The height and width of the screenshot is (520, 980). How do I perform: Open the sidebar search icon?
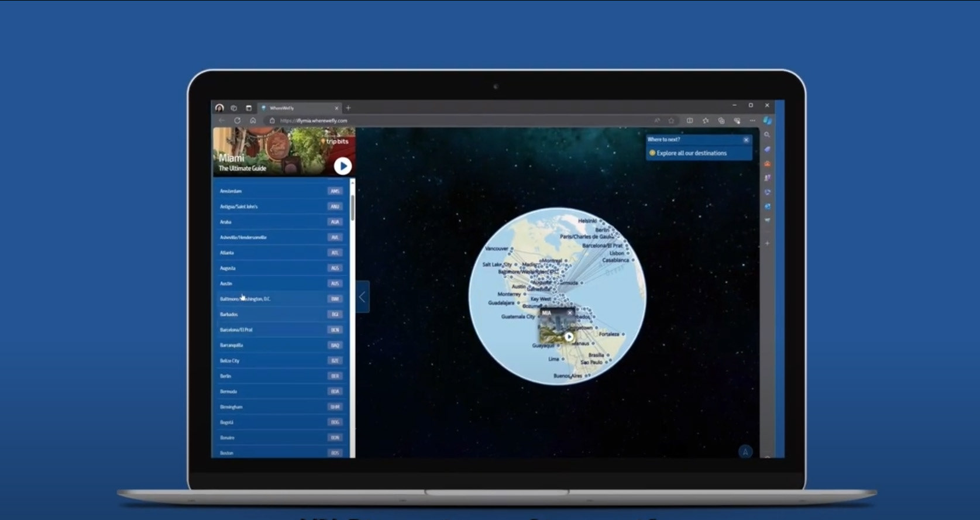point(767,135)
